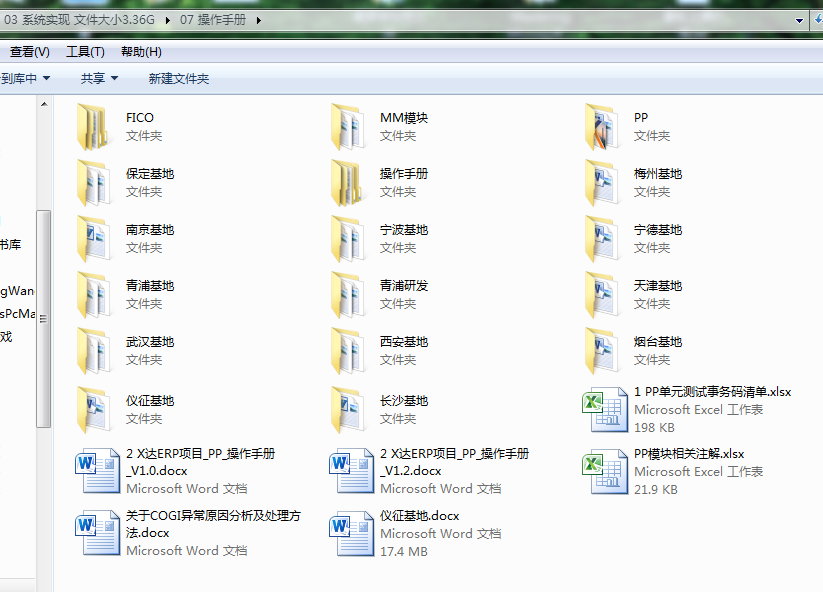
Task: Expand the 到库中 dropdown arrow
Action: pos(59,78)
